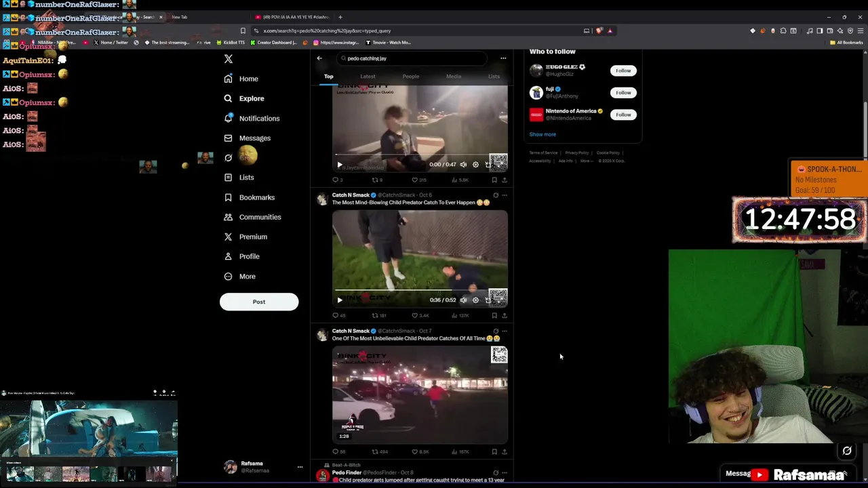
Task: Open Notifications in the sidebar
Action: (x=252, y=119)
